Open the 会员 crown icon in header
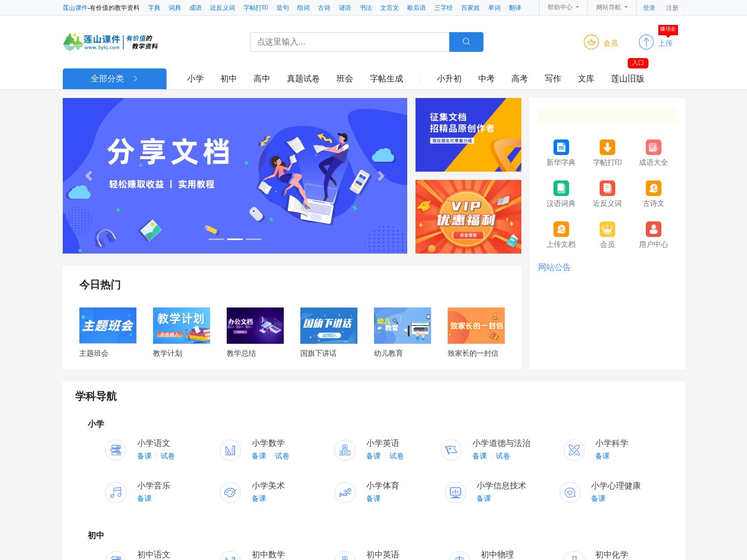Screen dimensions: 747x560 coord(591,42)
